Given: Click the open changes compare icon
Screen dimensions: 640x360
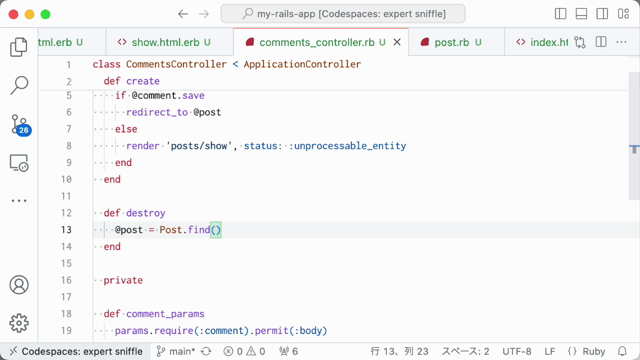Looking at the screenshot, I should coord(580,42).
